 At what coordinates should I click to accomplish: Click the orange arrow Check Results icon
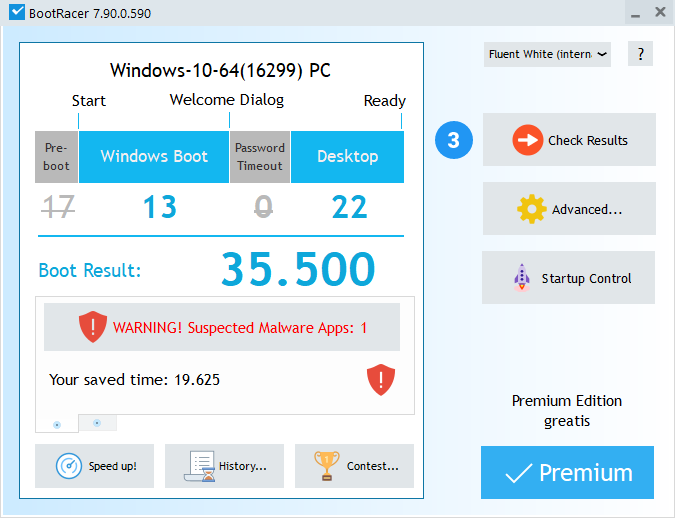[527, 140]
